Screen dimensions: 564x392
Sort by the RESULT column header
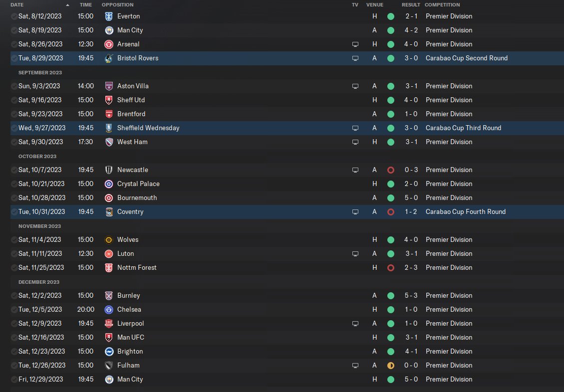(x=411, y=4)
